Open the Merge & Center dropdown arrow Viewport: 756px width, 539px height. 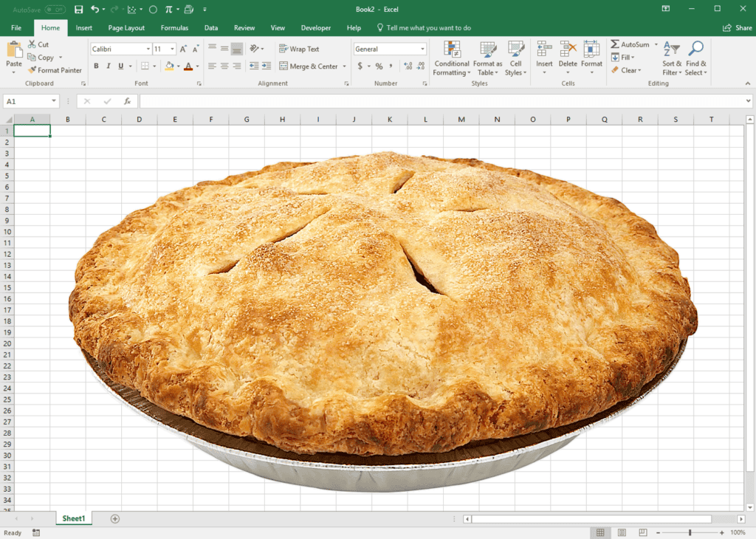pos(344,66)
